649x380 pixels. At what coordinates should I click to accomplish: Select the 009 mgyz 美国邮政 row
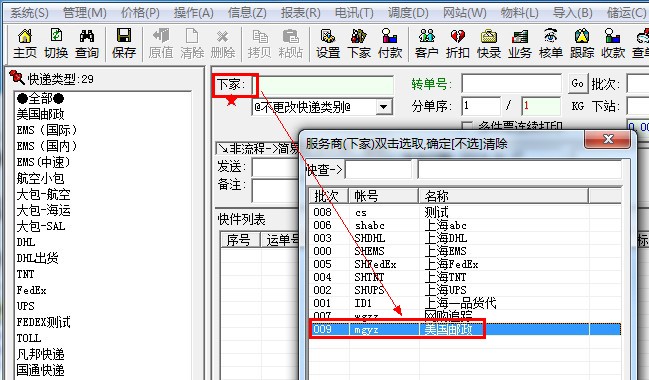[x=465, y=329]
